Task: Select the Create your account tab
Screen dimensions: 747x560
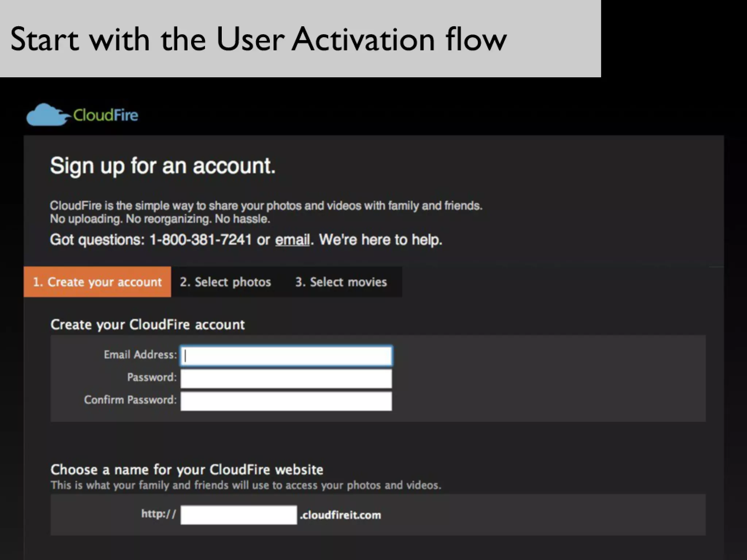Action: click(x=97, y=282)
